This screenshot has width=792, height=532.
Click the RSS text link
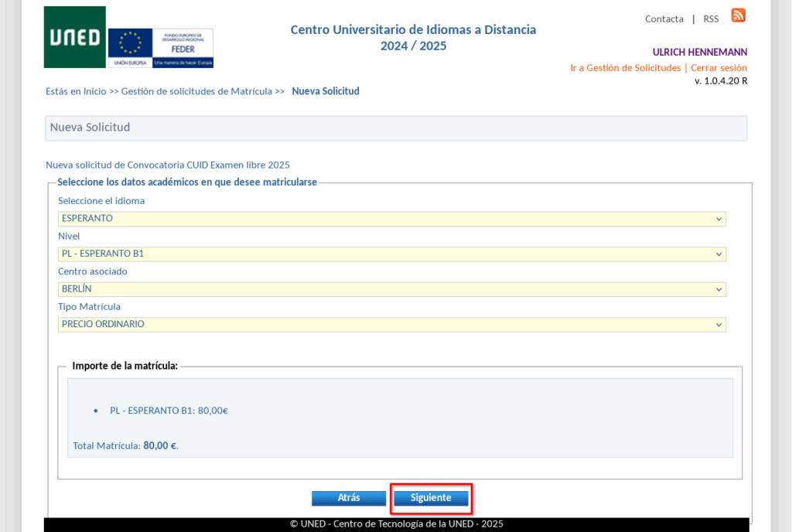click(x=710, y=19)
